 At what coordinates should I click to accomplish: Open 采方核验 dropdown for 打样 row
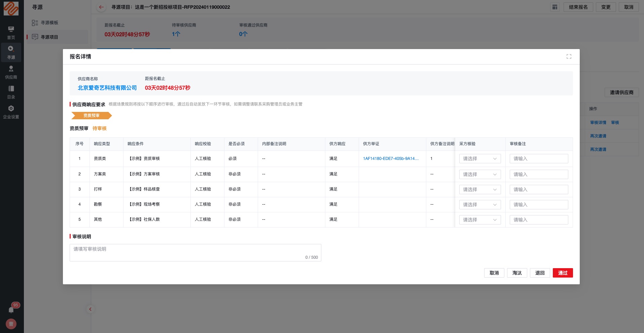480,190
